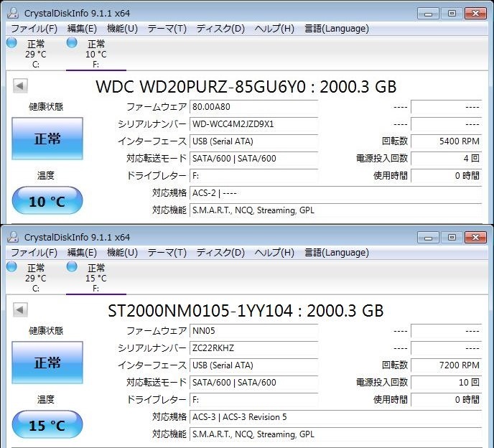Click CrystalDiskInfo app icon in top title bar
The width and height of the screenshot is (494, 448).
pos(13,13)
